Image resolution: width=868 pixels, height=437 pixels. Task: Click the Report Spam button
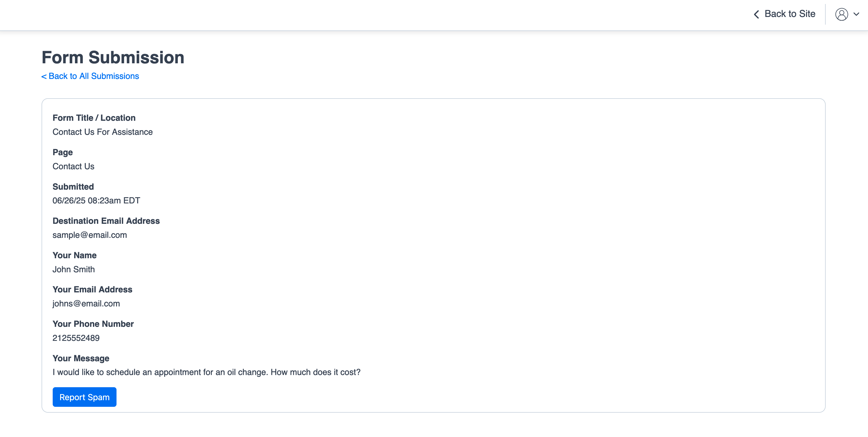pos(84,397)
